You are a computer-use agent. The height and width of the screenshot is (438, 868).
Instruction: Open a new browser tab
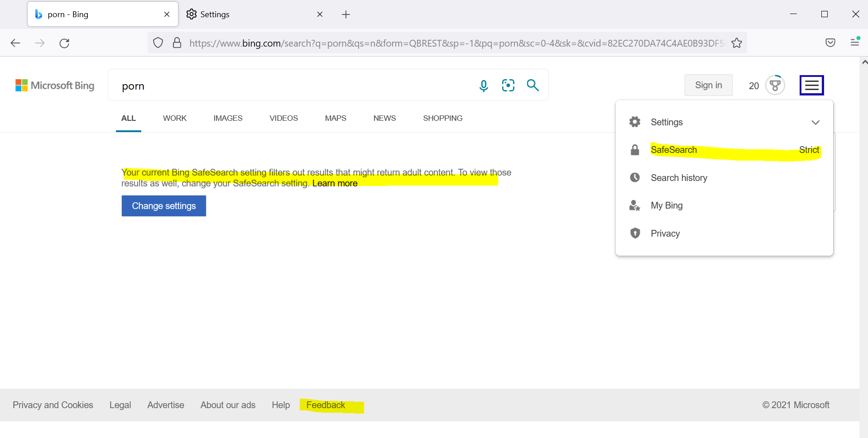(x=346, y=14)
